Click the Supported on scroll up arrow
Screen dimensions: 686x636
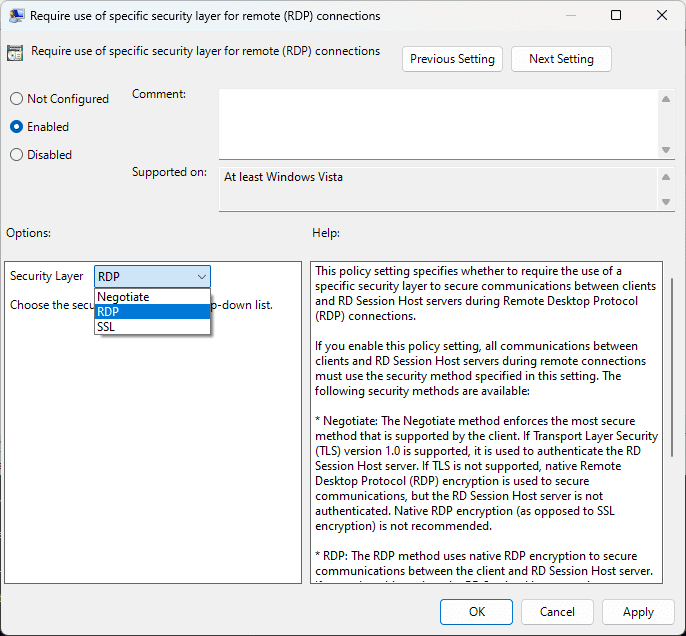[x=666, y=177]
